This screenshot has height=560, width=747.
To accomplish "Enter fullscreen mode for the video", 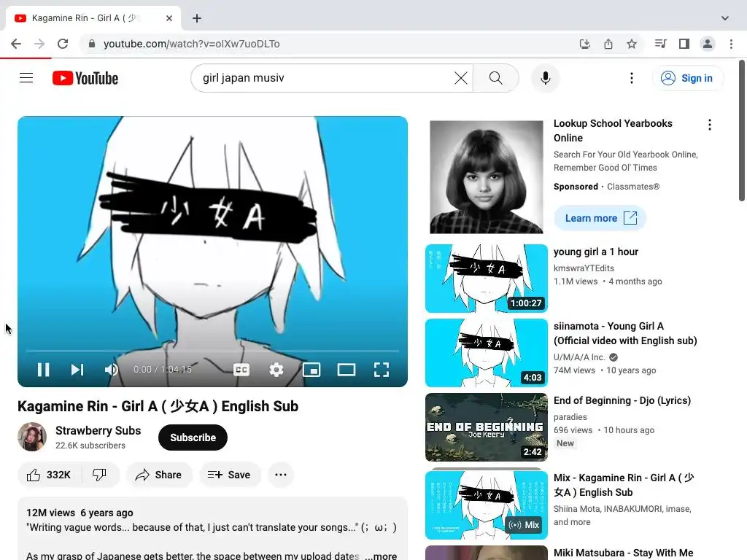I will tap(381, 370).
